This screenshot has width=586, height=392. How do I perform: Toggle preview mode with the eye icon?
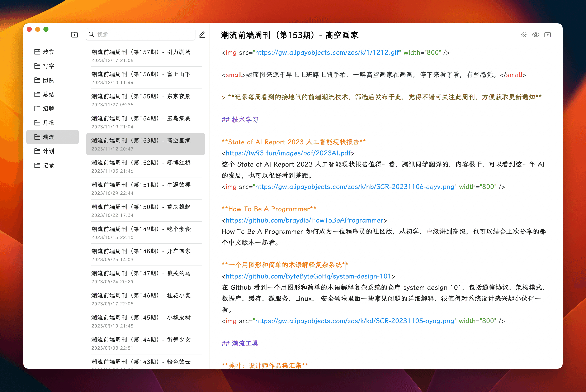pos(535,35)
